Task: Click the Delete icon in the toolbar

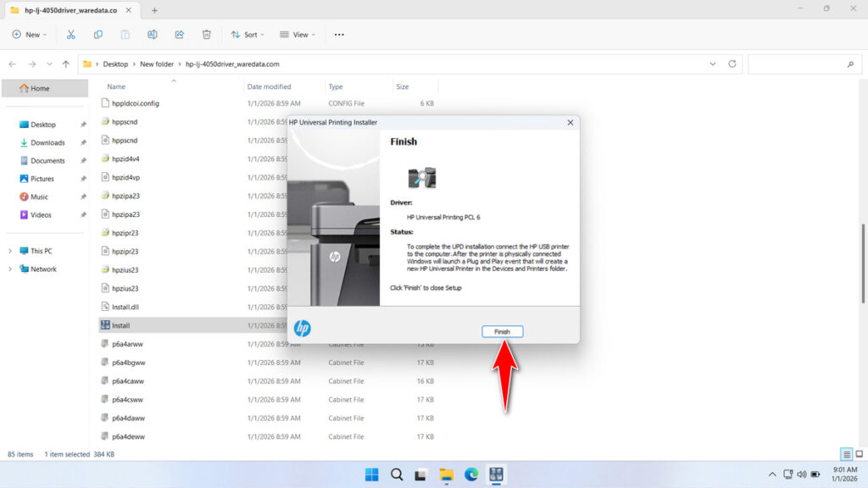Action: (x=206, y=34)
